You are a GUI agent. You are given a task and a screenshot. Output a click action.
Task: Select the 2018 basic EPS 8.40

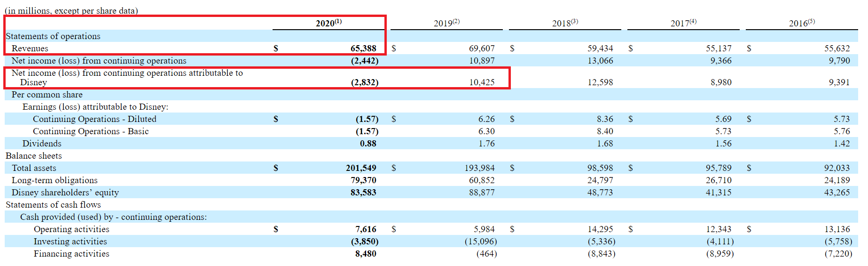point(605,131)
